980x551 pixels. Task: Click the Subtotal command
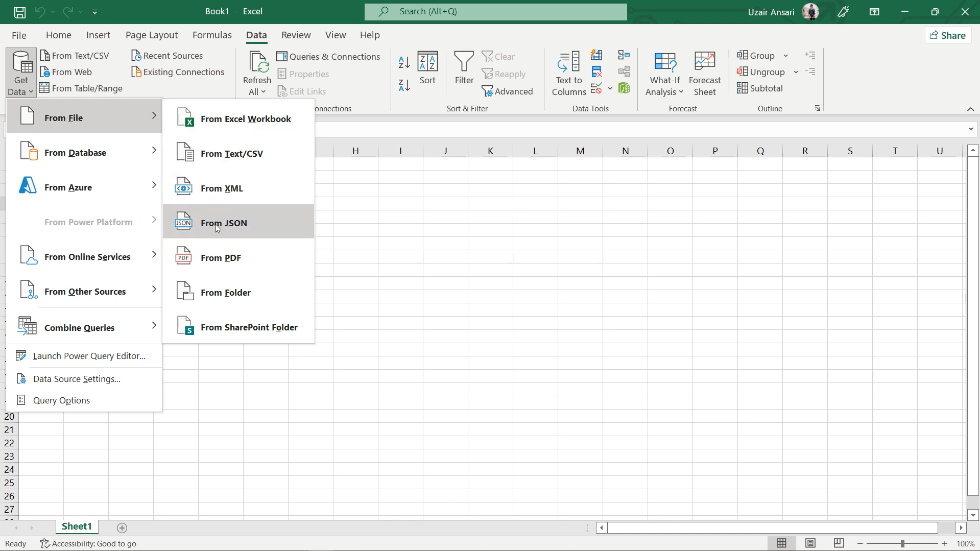tap(760, 88)
